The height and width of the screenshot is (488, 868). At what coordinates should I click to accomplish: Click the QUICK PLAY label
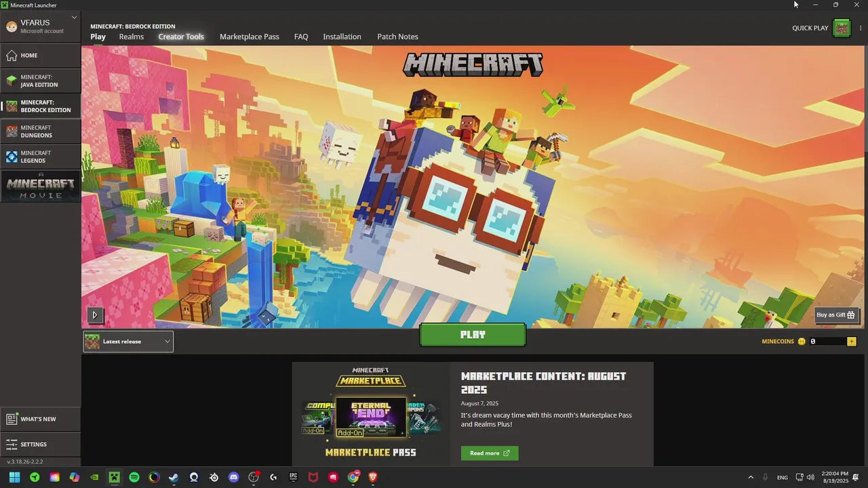click(810, 28)
